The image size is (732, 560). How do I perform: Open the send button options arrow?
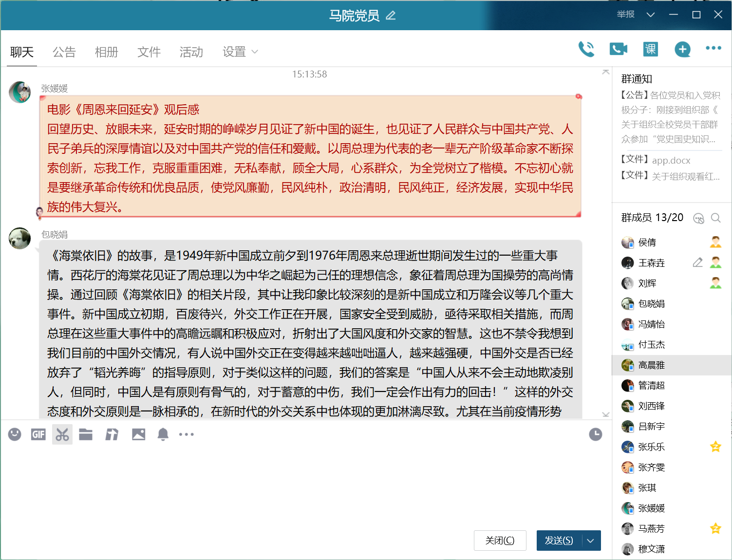pos(591,541)
